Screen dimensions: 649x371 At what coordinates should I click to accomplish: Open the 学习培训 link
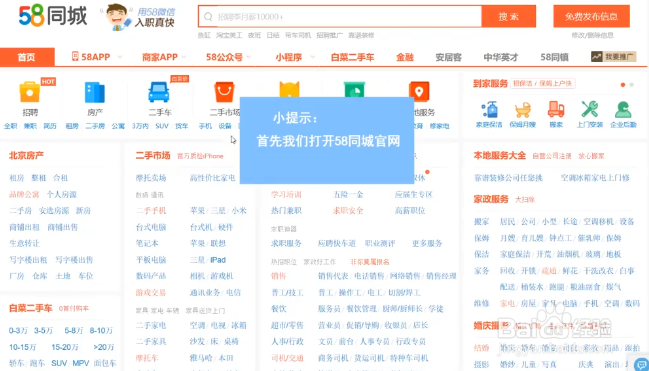point(286,194)
